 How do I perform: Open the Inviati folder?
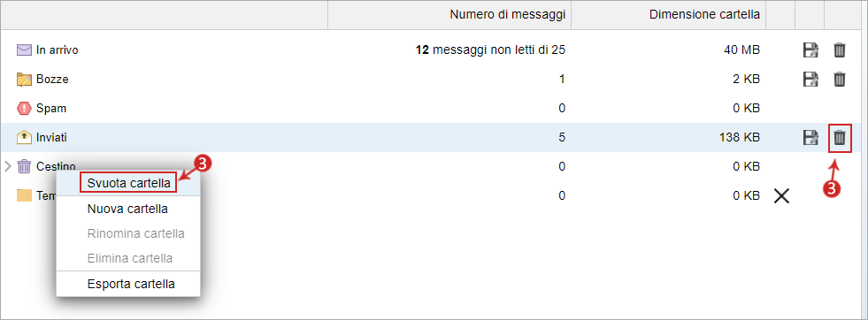coord(51,137)
